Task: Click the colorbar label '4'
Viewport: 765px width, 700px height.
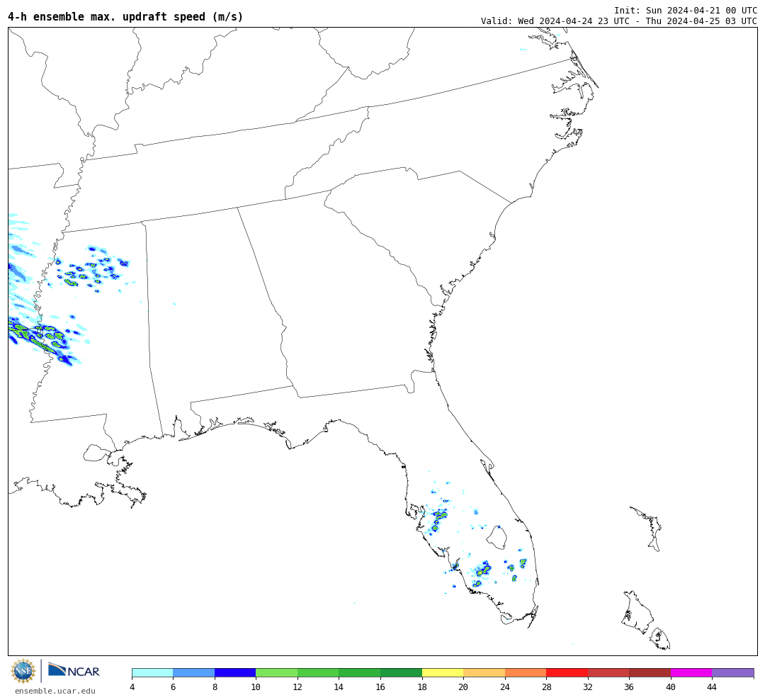Action: click(132, 687)
